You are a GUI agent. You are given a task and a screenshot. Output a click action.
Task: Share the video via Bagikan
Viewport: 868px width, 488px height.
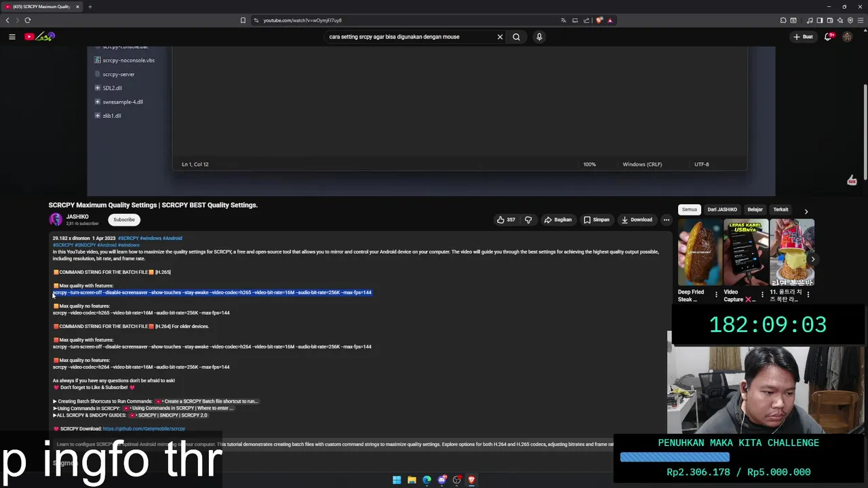pos(557,220)
